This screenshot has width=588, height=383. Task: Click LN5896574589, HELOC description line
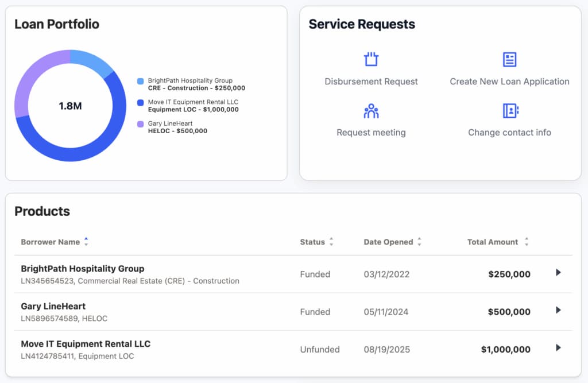64,319
